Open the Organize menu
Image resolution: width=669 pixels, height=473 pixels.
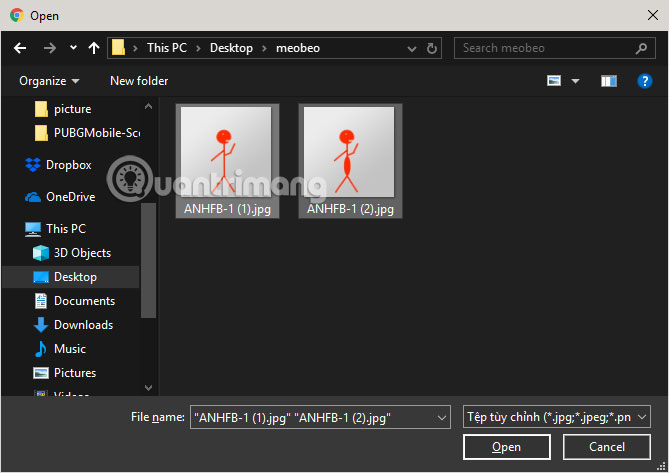[x=49, y=81]
